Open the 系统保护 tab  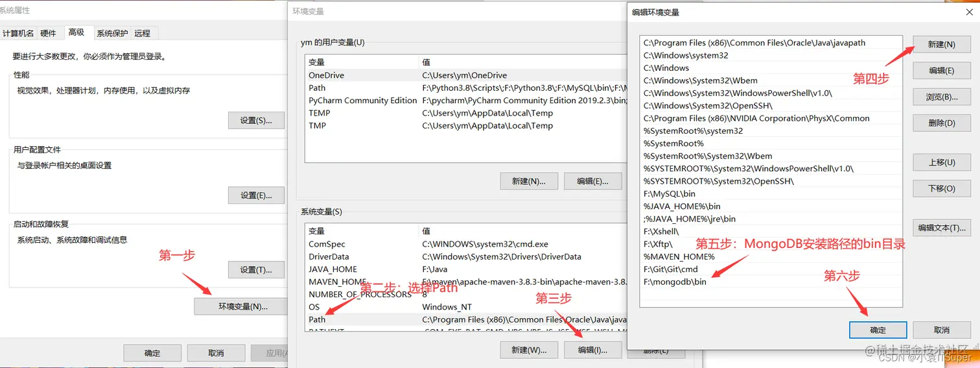(112, 33)
